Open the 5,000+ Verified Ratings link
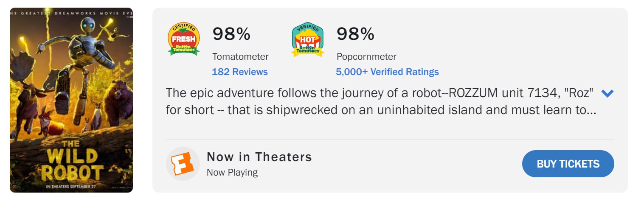The width and height of the screenshot is (644, 207). click(387, 72)
